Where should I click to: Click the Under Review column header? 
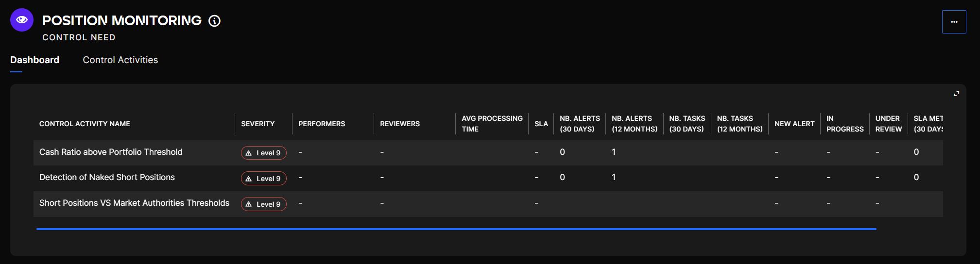(888, 124)
